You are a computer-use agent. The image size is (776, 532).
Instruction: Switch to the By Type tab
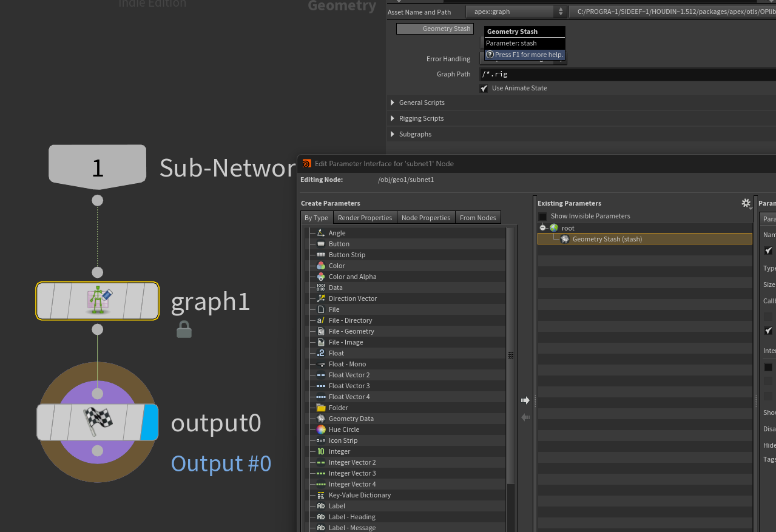coord(316,218)
